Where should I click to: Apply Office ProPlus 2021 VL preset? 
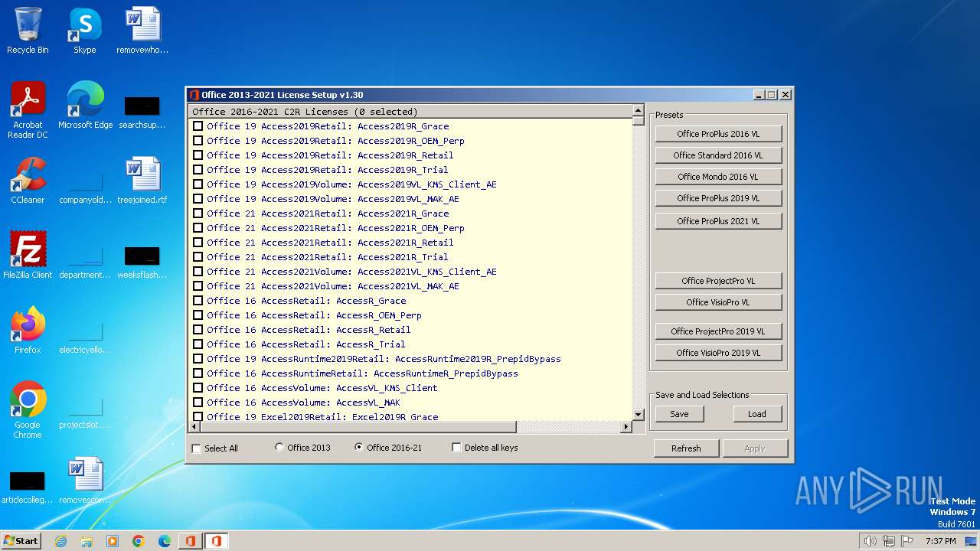[718, 221]
